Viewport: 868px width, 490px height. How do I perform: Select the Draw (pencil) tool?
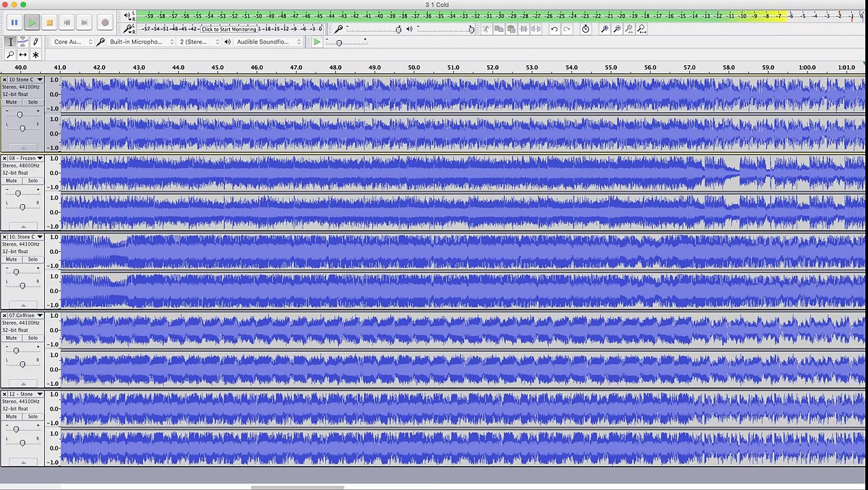[35, 42]
